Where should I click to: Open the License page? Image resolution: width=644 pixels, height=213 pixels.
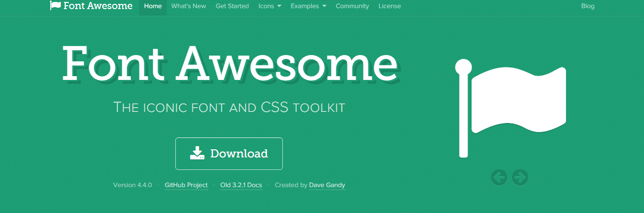coord(390,6)
